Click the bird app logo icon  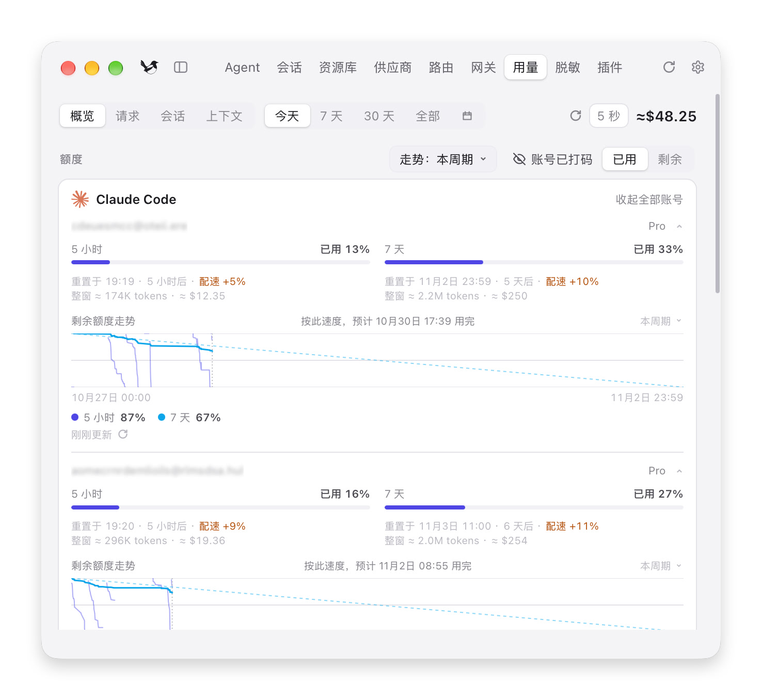click(x=149, y=67)
